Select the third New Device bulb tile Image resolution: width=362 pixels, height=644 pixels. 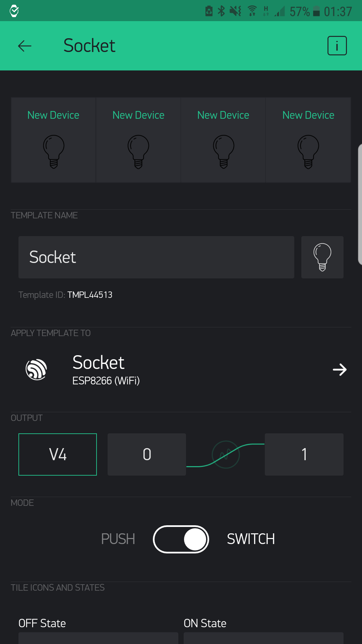tap(223, 140)
